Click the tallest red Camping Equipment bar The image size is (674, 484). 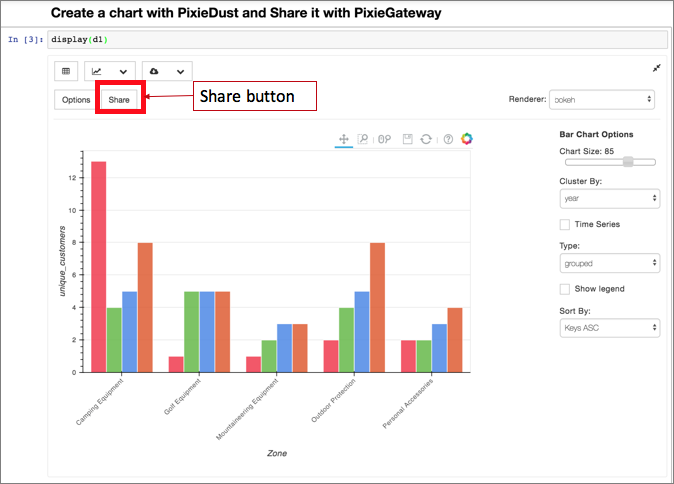click(x=99, y=267)
